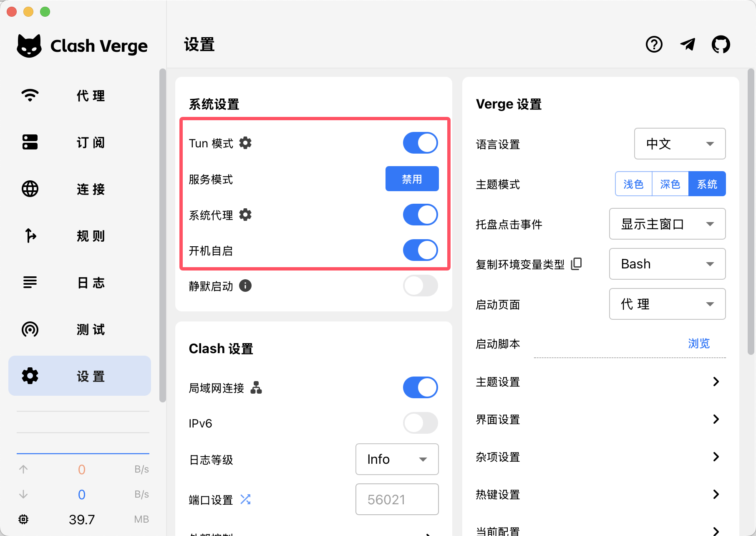The image size is (756, 536).
Task: Enable the IPv6 toggle
Action: pos(420,422)
